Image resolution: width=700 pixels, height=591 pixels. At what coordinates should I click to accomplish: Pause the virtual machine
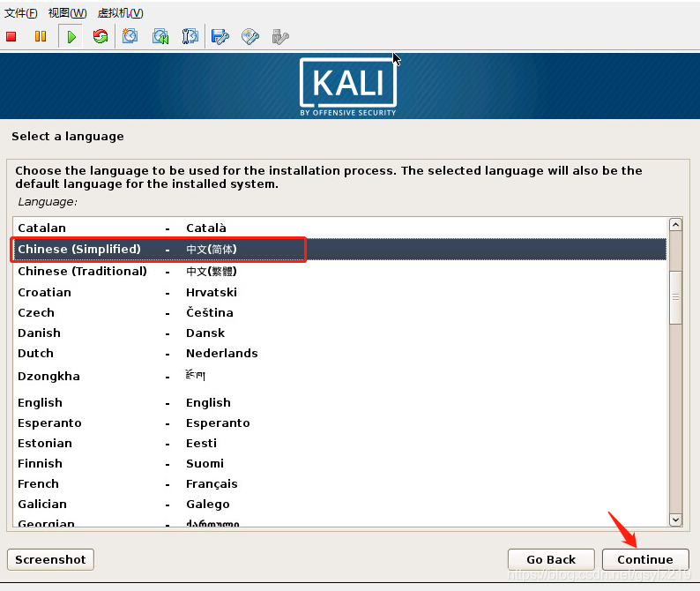click(x=41, y=37)
